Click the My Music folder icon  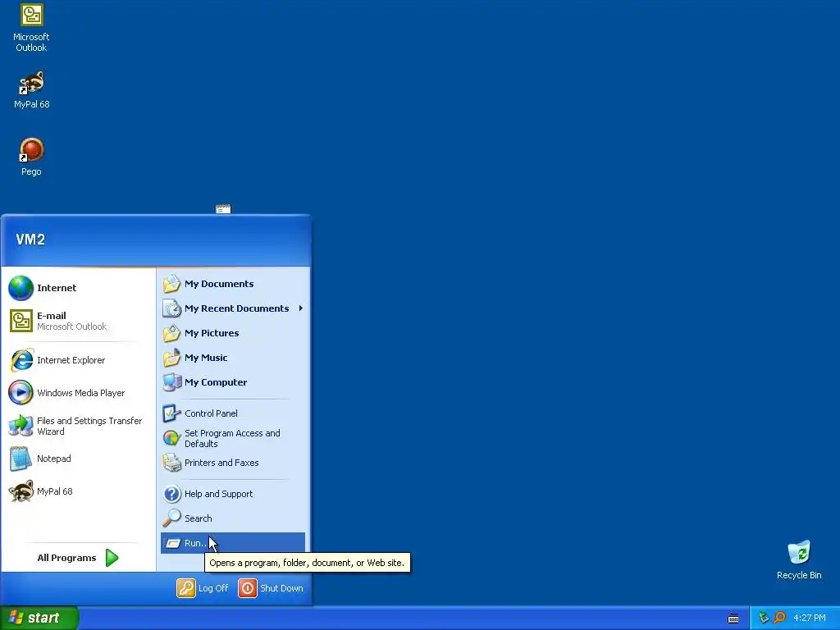(172, 358)
